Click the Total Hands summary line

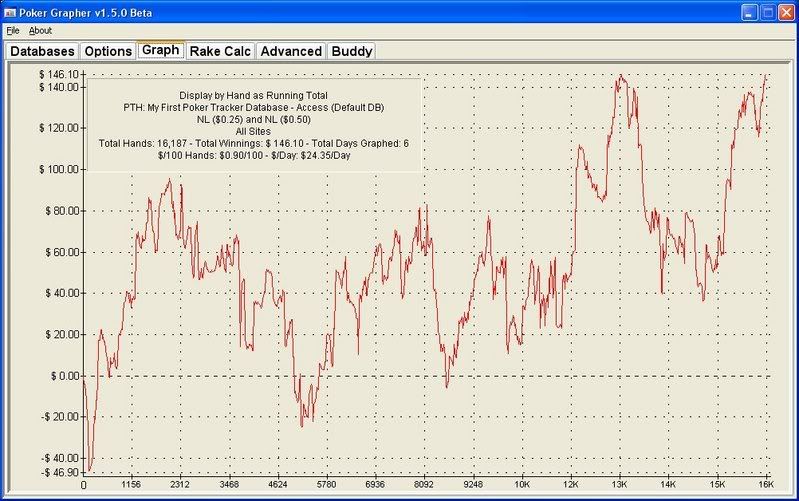pos(253,143)
